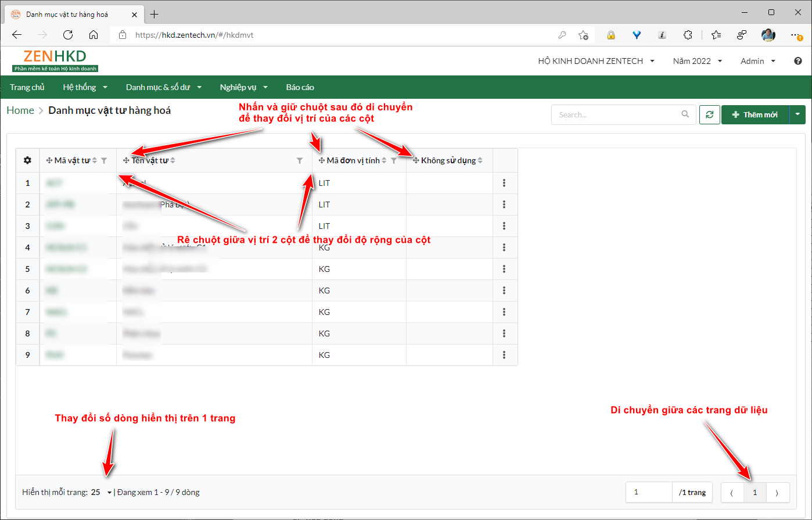
Task: Click the filter icon in Tên vật tư column
Action: click(x=300, y=160)
